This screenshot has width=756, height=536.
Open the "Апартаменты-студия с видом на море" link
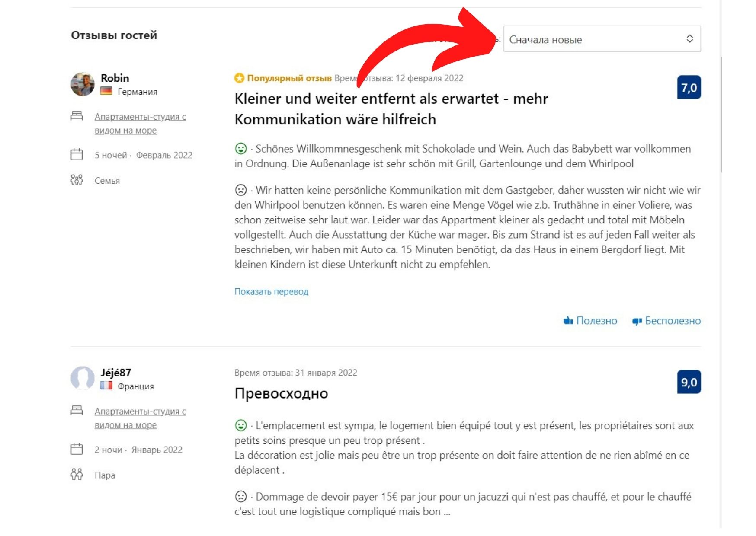coord(141,123)
